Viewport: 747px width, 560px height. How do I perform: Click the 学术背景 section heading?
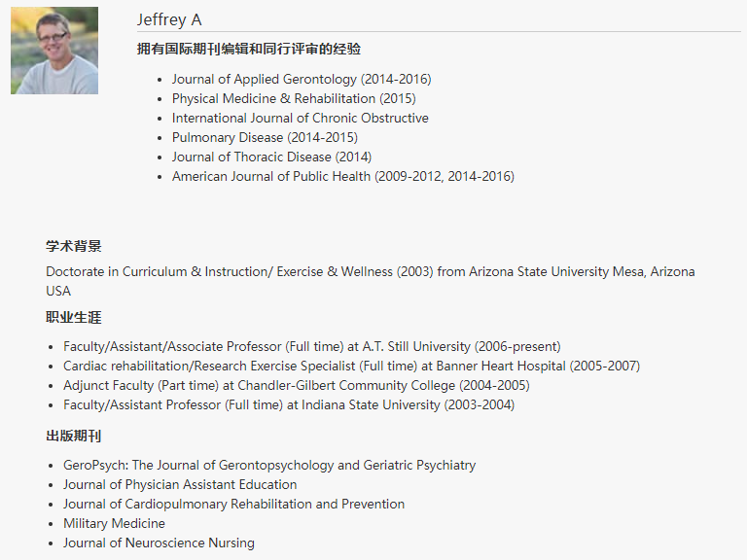click(x=74, y=246)
